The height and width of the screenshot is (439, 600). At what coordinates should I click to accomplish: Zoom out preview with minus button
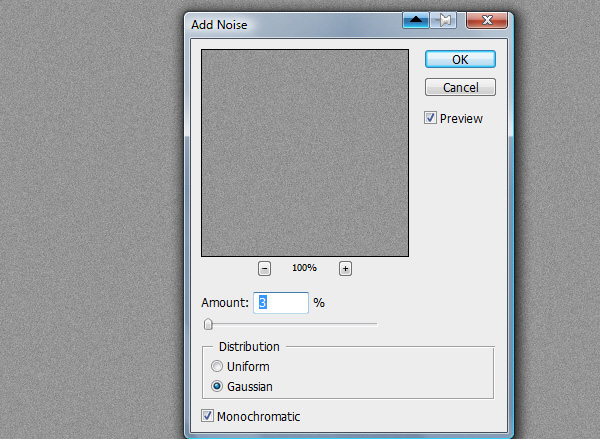click(x=264, y=268)
